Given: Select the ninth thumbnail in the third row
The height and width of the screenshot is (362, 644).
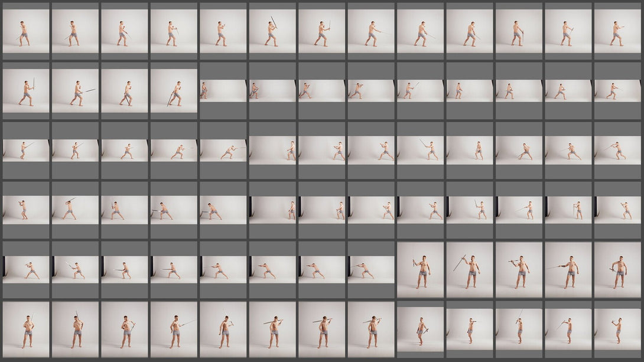Looking at the screenshot, I should click(x=420, y=150).
